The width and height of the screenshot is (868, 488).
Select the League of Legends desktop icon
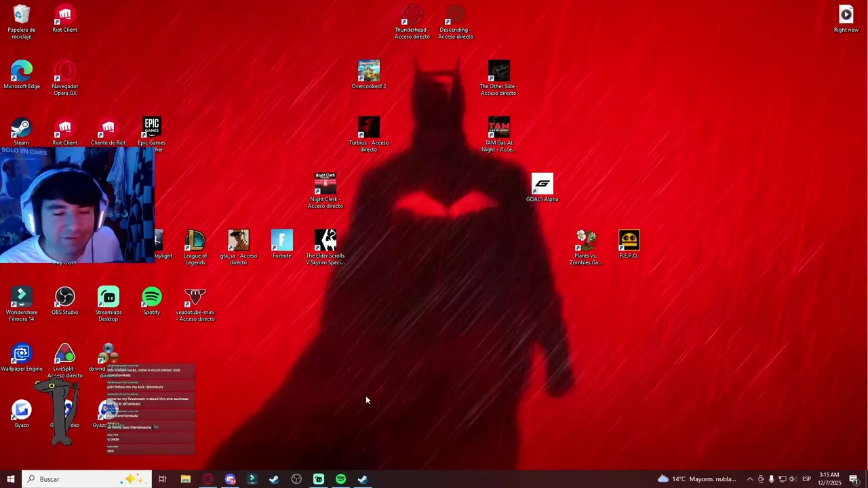(x=195, y=247)
